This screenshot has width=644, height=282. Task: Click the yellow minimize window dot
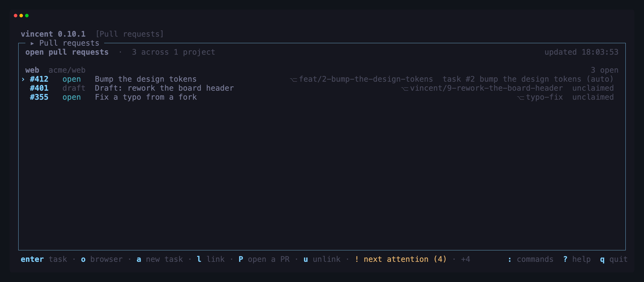(x=21, y=16)
